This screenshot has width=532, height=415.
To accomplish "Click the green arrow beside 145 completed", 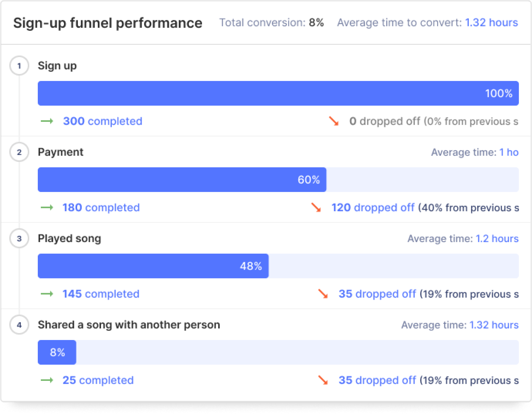I will (47, 294).
